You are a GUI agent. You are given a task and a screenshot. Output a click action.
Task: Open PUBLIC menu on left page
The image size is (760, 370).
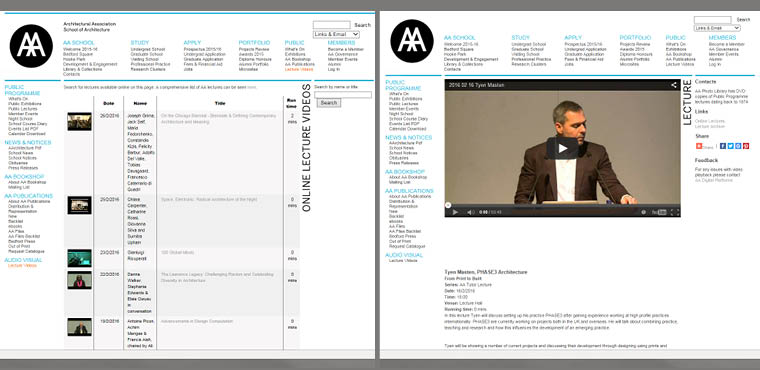(x=295, y=43)
